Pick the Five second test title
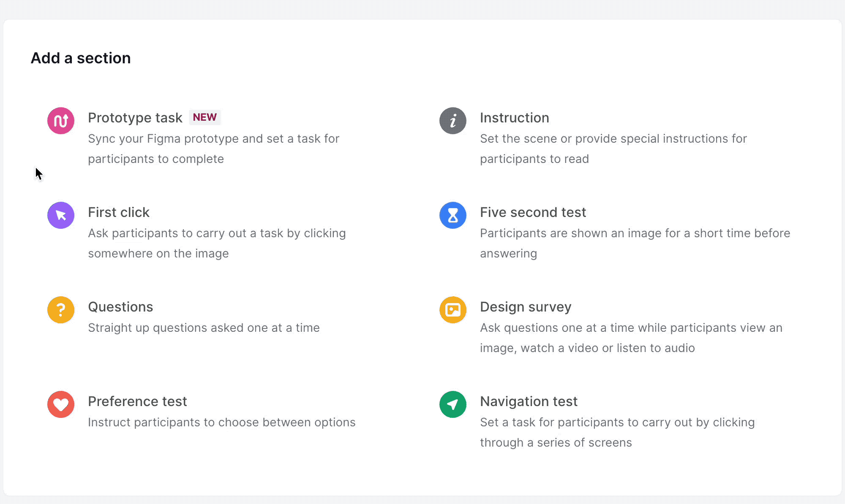845x504 pixels. [x=533, y=212]
